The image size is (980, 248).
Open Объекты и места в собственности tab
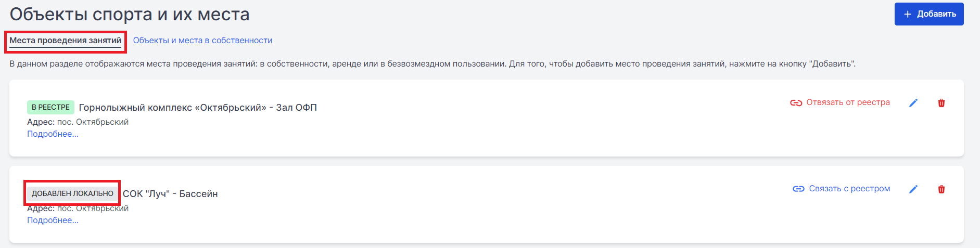coord(202,41)
